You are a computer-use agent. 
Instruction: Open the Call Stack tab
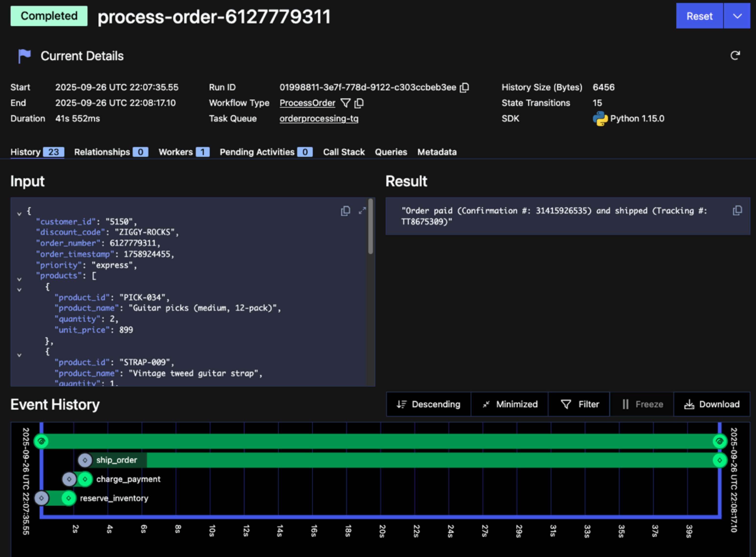tap(344, 152)
